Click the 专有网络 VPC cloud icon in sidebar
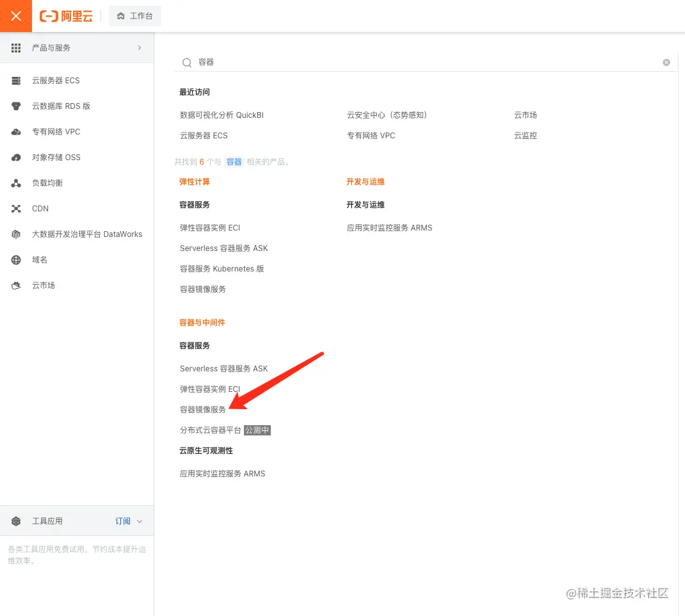Screen dimensions: 685x616 click(16, 132)
